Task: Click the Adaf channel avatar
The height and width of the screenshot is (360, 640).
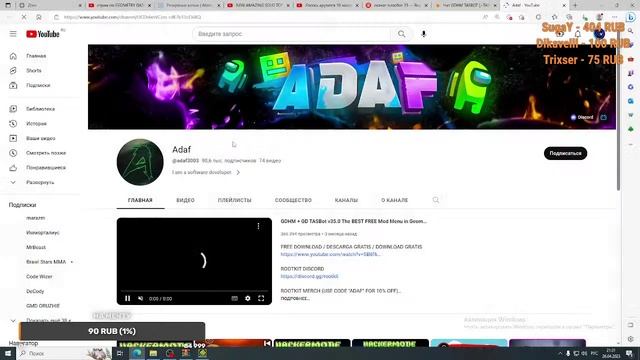Action: (140, 162)
